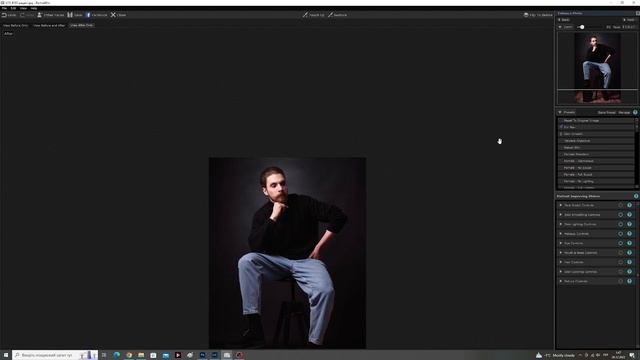640x360 pixels.
Task: Select the For Men preset
Action: coord(596,127)
